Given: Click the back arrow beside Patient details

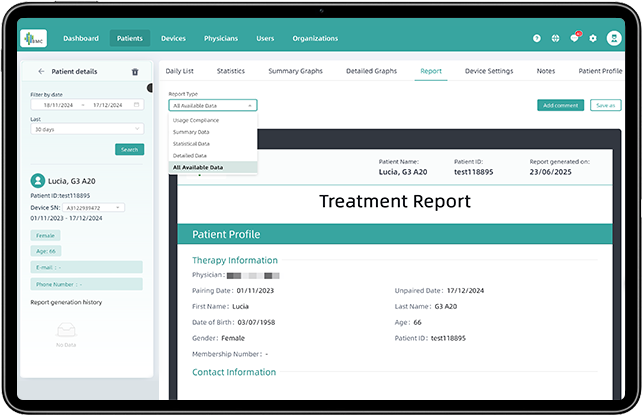Looking at the screenshot, I should (x=41, y=72).
